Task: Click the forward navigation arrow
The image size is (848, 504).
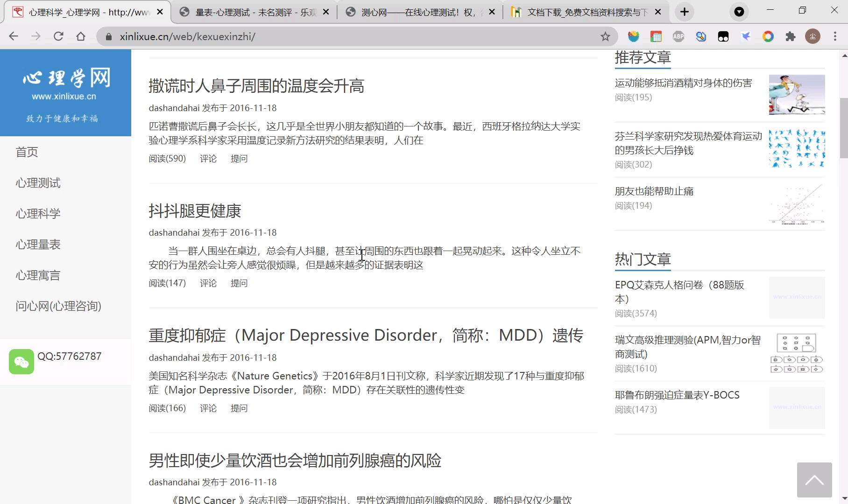Action: click(x=36, y=36)
